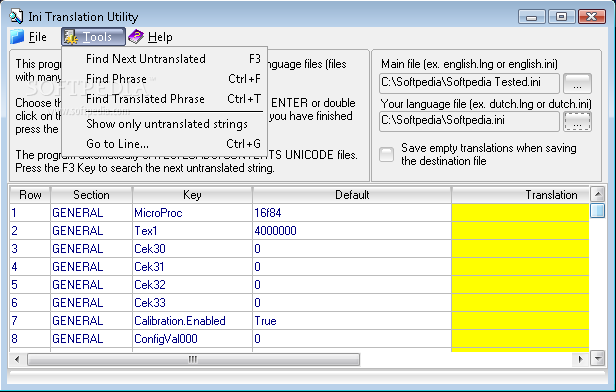Click the Key column header
The image size is (616, 392).
click(192, 195)
